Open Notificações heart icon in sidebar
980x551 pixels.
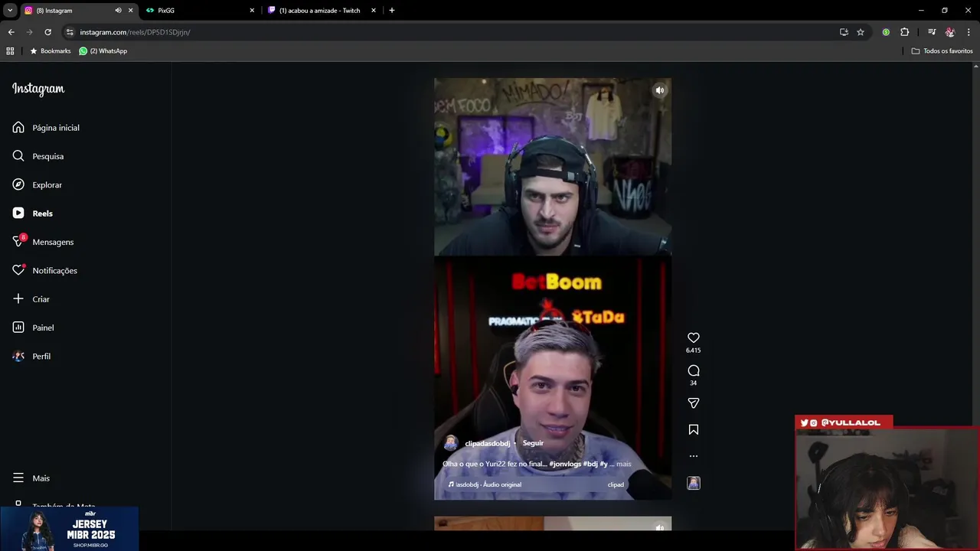[x=18, y=270]
